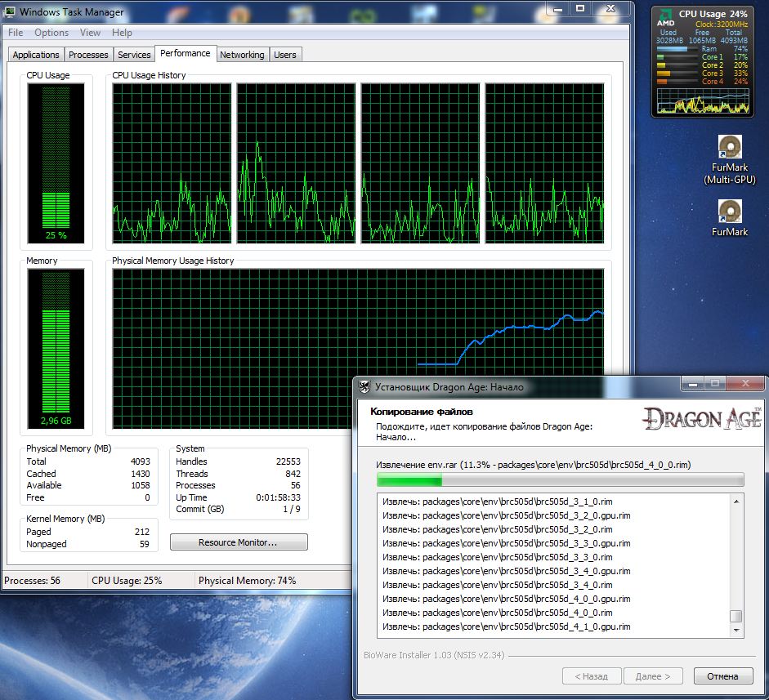This screenshot has height=700, width=769.
Task: Click Clock:3200MHz text in gadget
Action: pyautogui.click(x=722, y=24)
